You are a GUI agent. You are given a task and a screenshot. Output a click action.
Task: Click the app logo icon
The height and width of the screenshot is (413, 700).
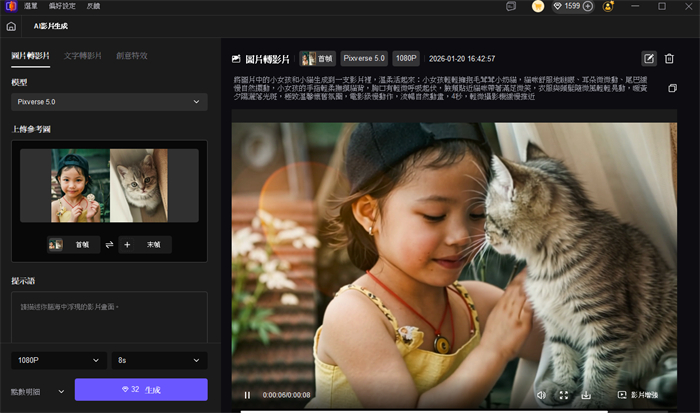(x=11, y=6)
